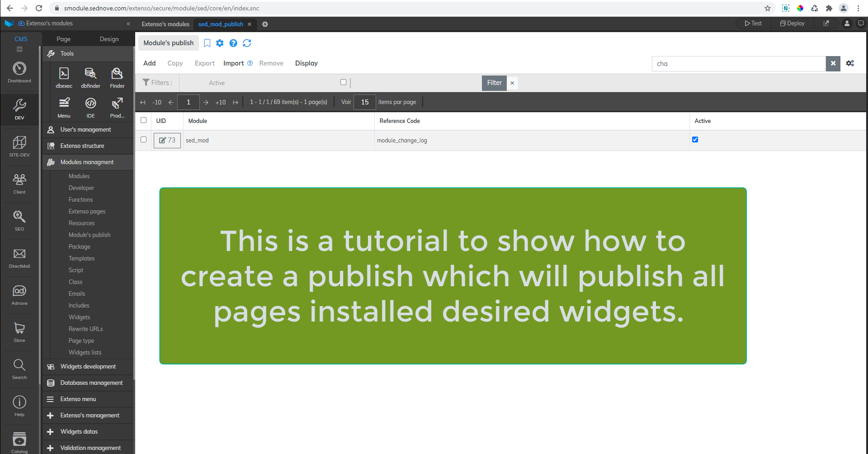This screenshot has height=454, width=868.
Task: Select the CMS tab
Action: (x=21, y=39)
